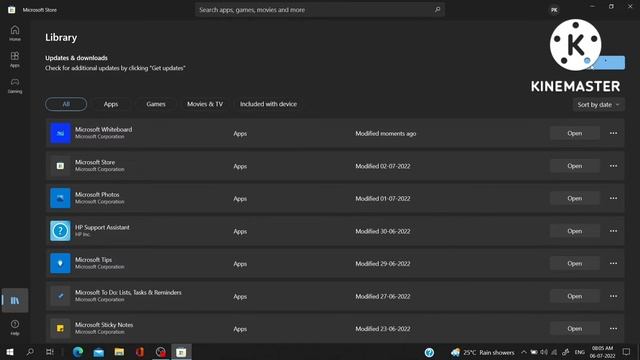Image resolution: width=640 pixels, height=360 pixels.
Task: Click 'Modified 02-07-2022' text
Action: 383,166
